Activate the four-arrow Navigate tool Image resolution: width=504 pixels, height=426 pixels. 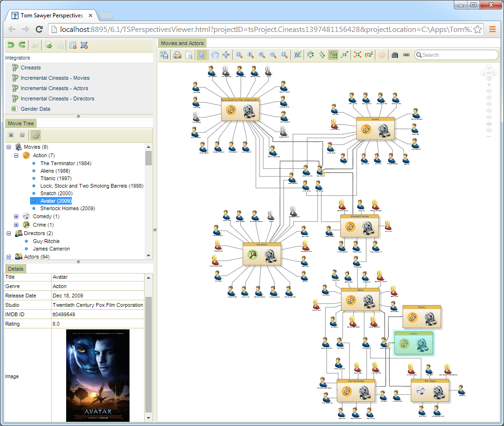click(226, 55)
